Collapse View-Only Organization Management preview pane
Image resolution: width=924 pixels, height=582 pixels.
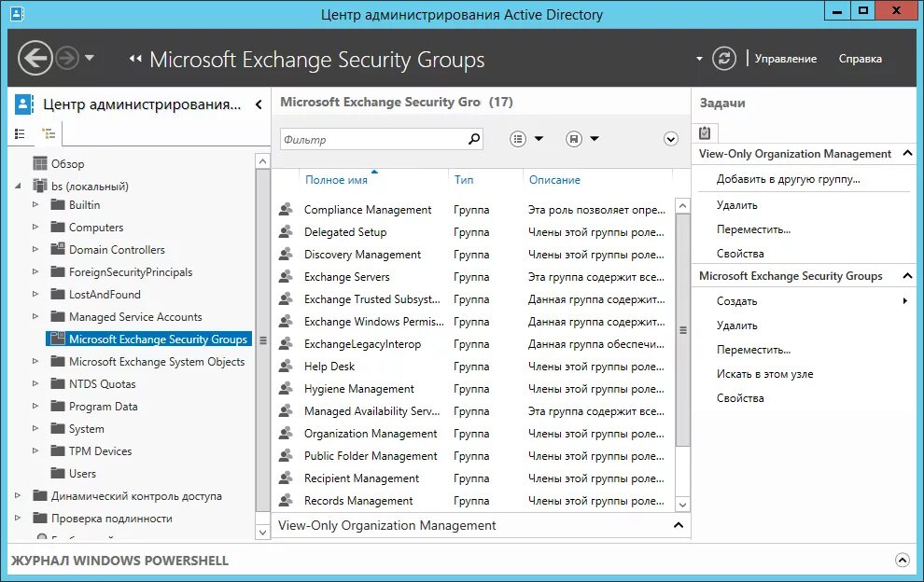679,525
